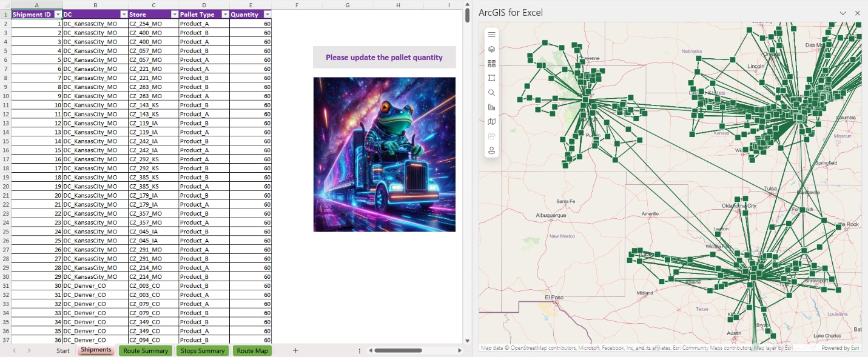Switch to the Route Summary sheet tab
Screen dimensions: 868x357
point(146,351)
